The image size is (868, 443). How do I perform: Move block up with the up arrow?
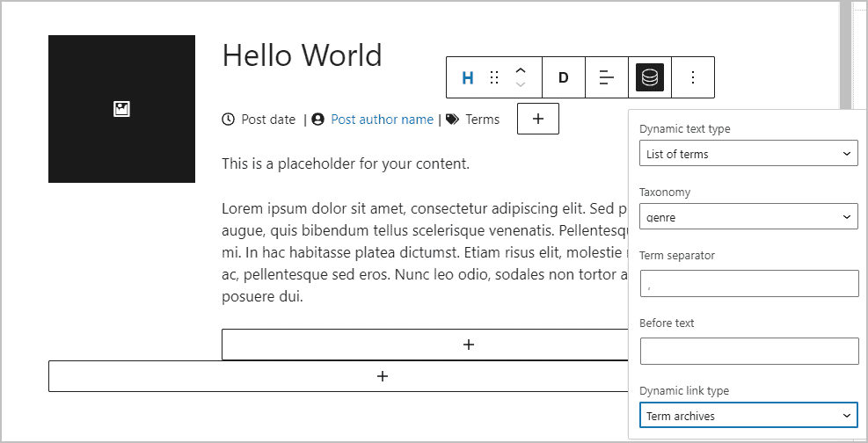tap(521, 71)
